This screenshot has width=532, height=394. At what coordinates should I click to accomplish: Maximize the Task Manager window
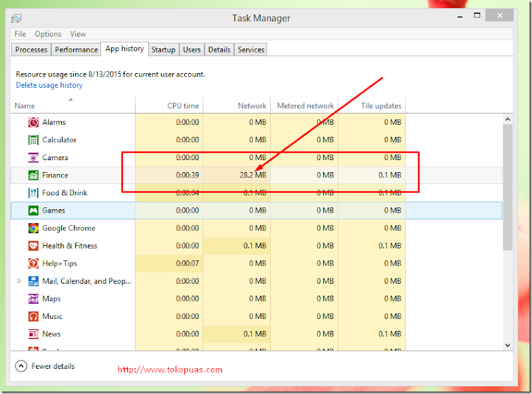pyautogui.click(x=477, y=15)
